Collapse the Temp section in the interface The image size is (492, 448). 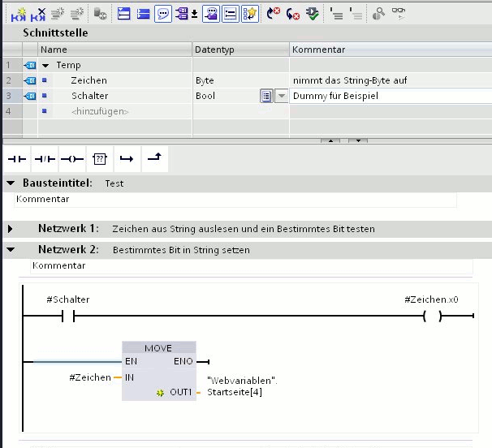pyautogui.click(x=45, y=66)
